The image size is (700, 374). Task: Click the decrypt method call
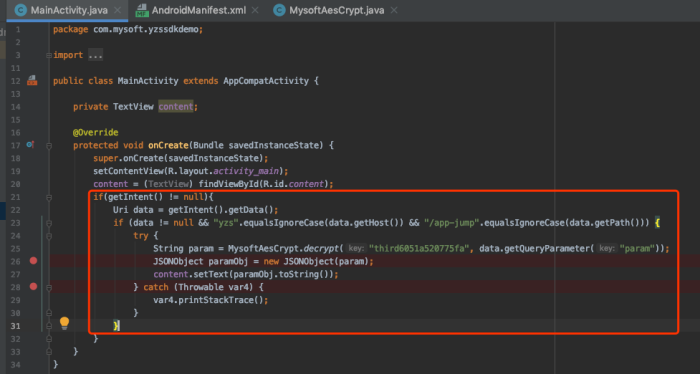pyautogui.click(x=321, y=249)
